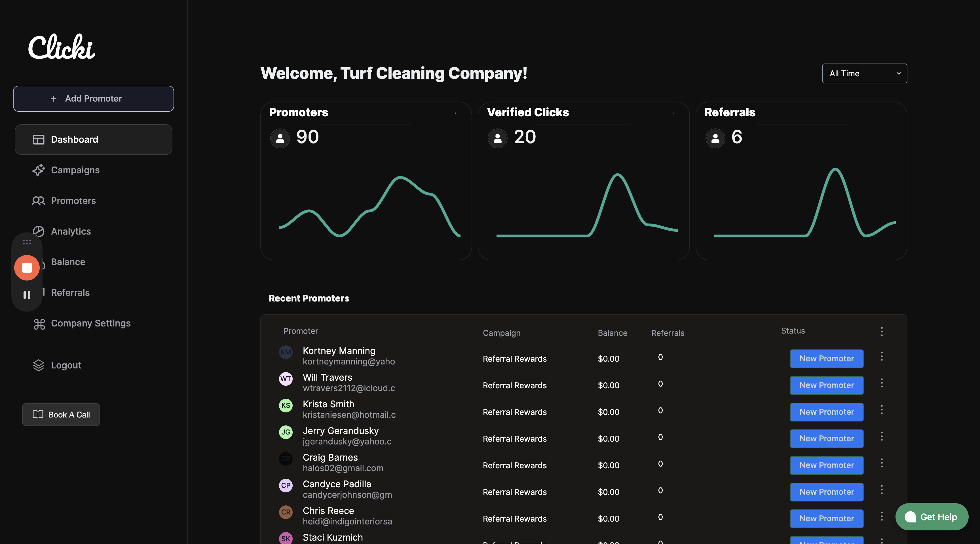
Task: Click the Clicki logo
Action: [x=62, y=47]
